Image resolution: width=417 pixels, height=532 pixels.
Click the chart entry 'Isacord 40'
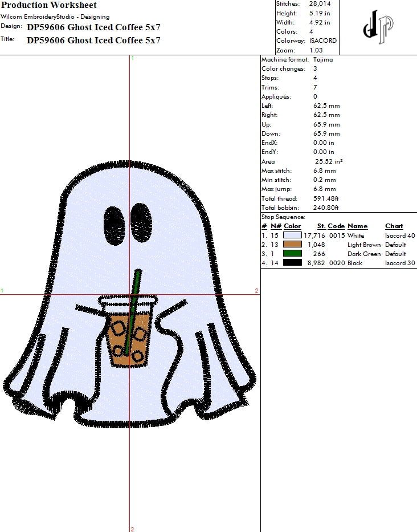click(x=400, y=235)
